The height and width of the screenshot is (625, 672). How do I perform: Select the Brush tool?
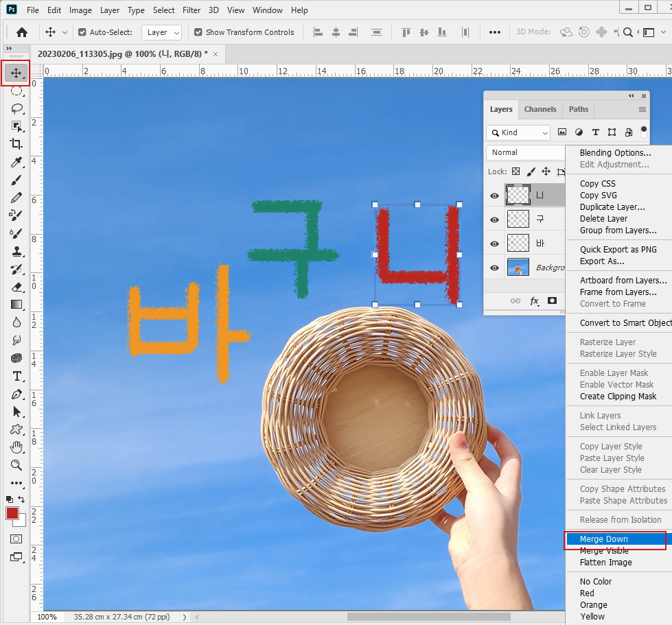coord(16,180)
